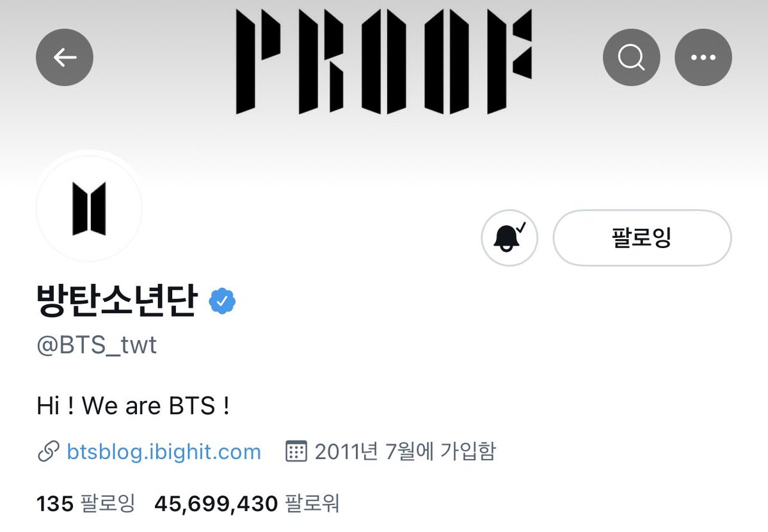The height and width of the screenshot is (532, 768).
Task: Tap the 팔로워 followers label
Action: pyautogui.click(x=312, y=504)
